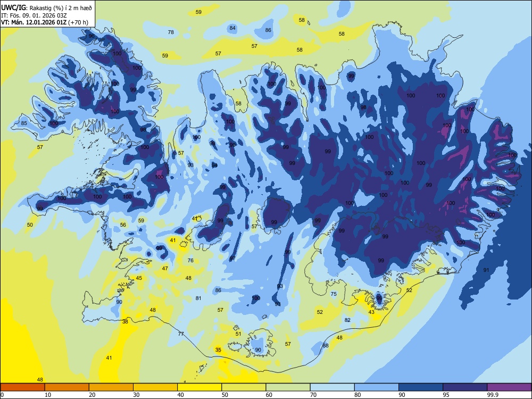Select the humidity value '78' on the map
Screen dimensions: 532x399
point(171,32)
